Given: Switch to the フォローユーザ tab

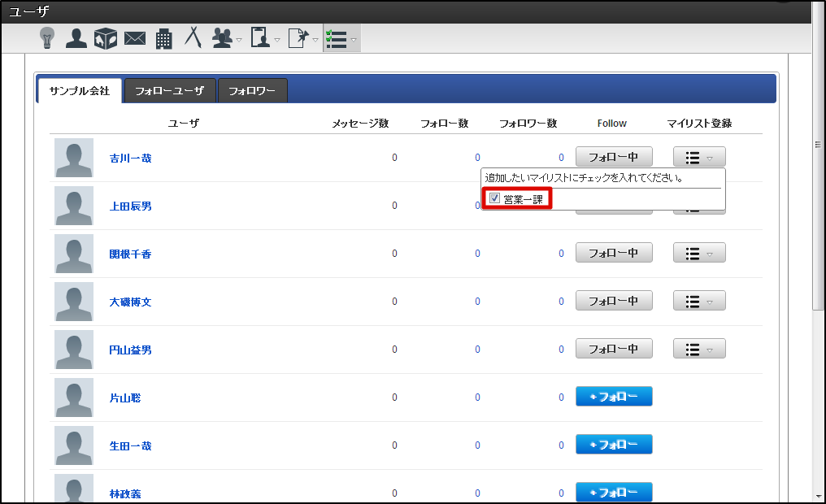Looking at the screenshot, I should pos(169,91).
